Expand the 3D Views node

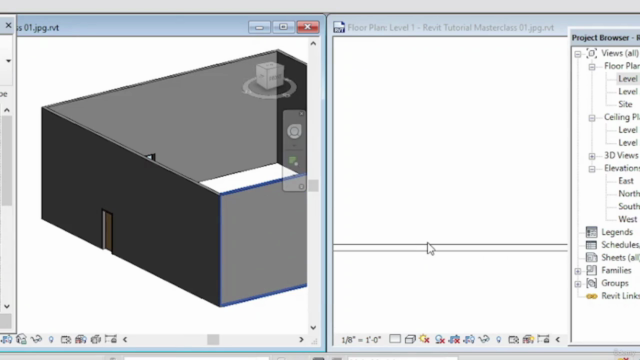coord(592,156)
